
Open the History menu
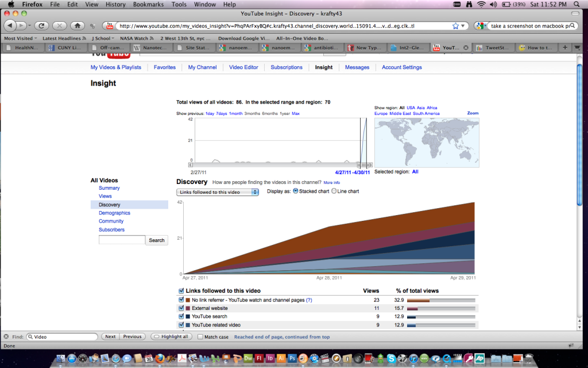point(115,4)
